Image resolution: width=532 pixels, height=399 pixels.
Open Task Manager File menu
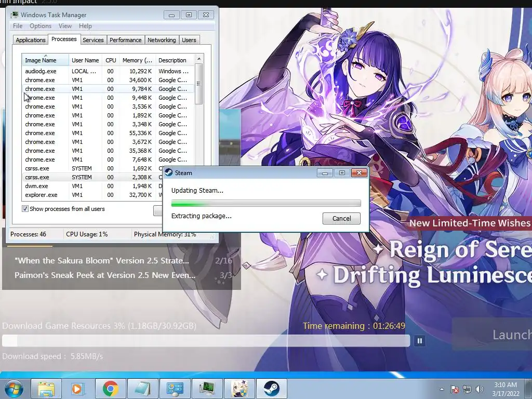pyautogui.click(x=18, y=26)
